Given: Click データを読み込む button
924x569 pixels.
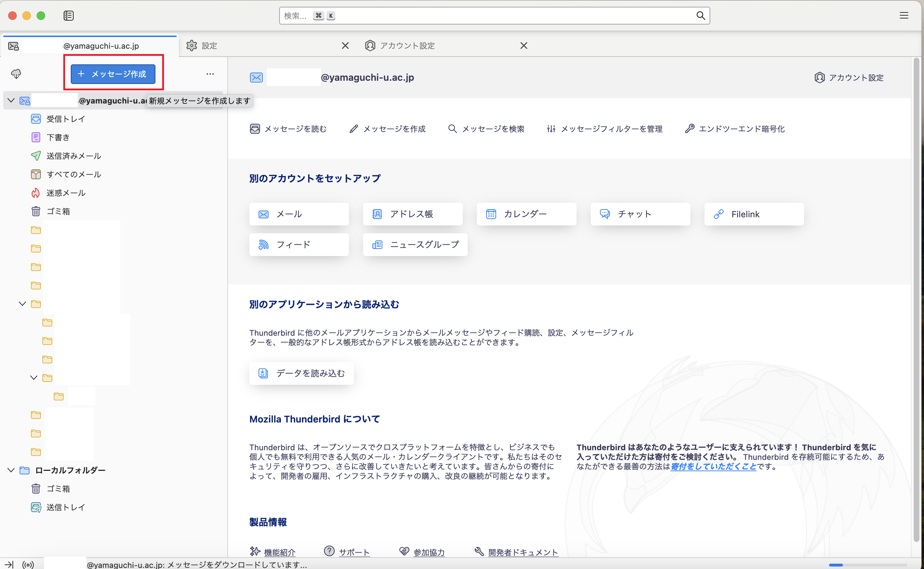Looking at the screenshot, I should pyautogui.click(x=301, y=373).
